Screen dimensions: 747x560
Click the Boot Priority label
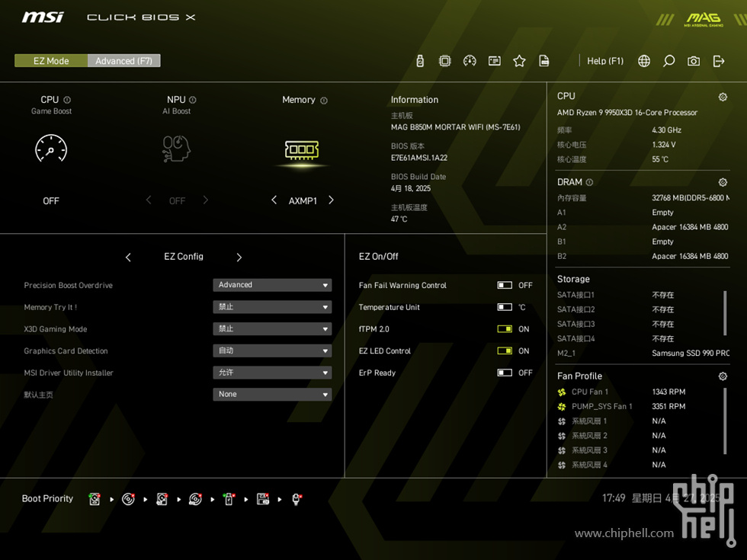point(47,498)
